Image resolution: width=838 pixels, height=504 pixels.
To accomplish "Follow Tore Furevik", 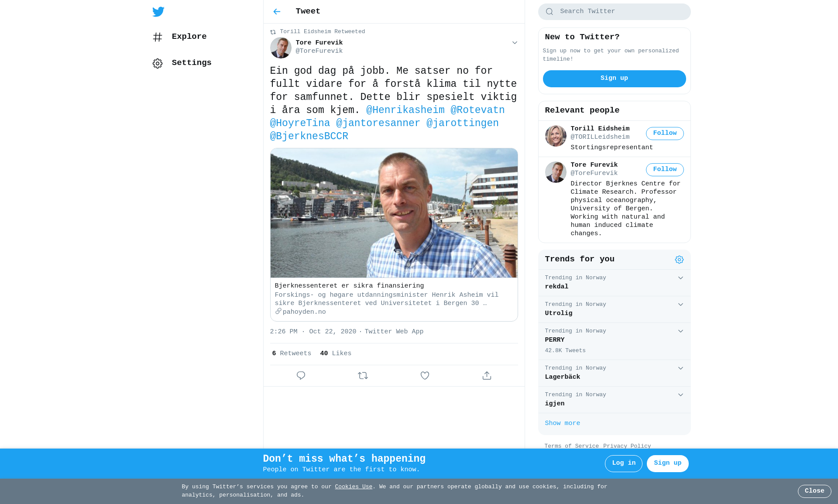I will pyautogui.click(x=665, y=170).
